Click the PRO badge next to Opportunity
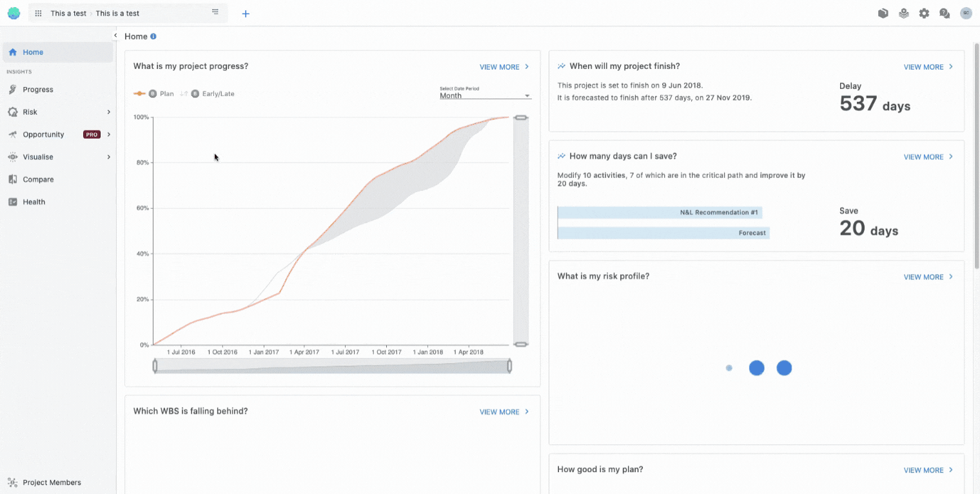 (x=92, y=135)
